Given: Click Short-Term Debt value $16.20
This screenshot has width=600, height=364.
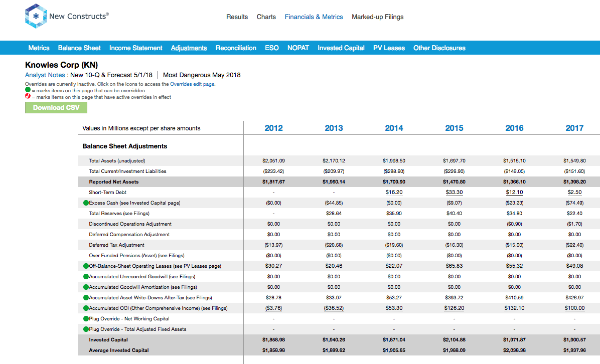Looking at the screenshot, I should click(x=394, y=193).
